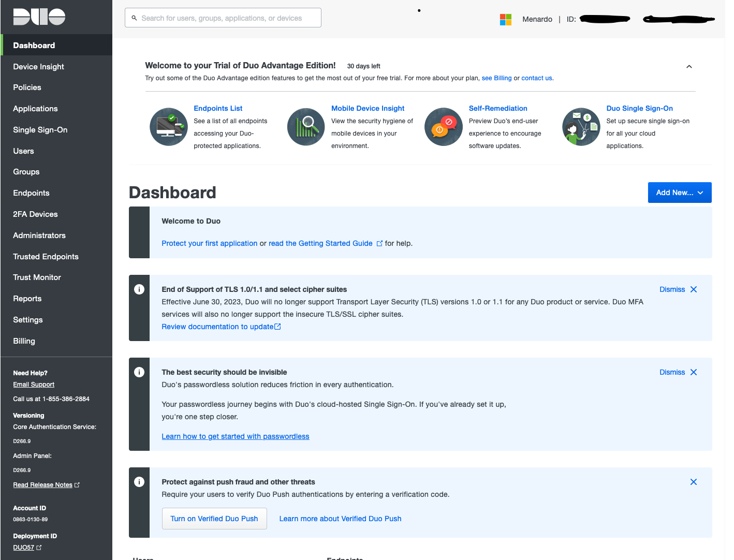Click the Email Support link
This screenshot has height=560, width=734.
34,385
